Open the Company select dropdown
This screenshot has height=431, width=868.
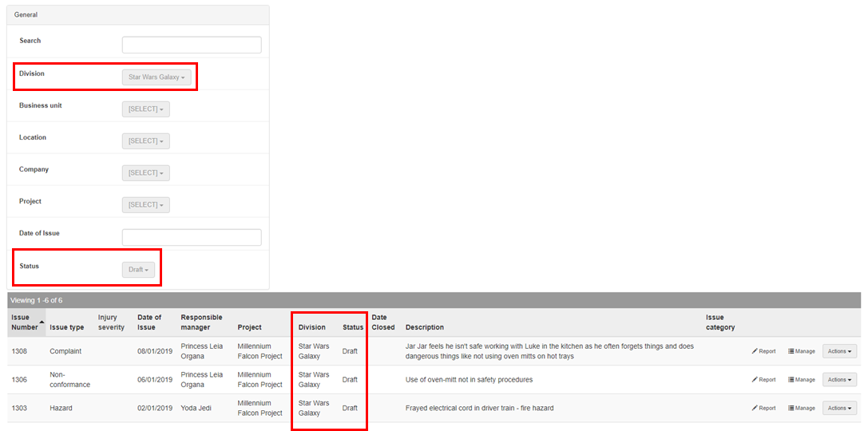tap(145, 173)
